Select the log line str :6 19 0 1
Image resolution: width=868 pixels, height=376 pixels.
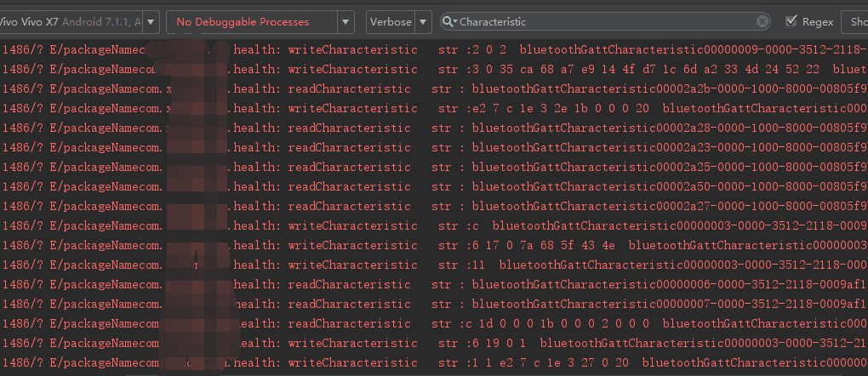pyautogui.click(x=434, y=344)
